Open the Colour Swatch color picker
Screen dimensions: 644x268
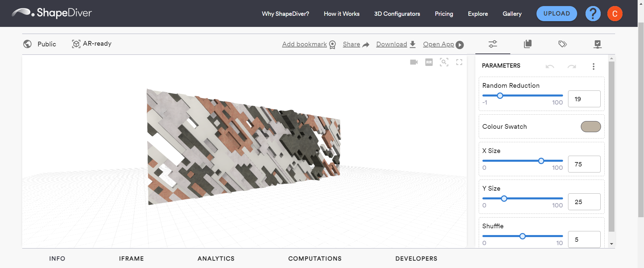tap(591, 127)
